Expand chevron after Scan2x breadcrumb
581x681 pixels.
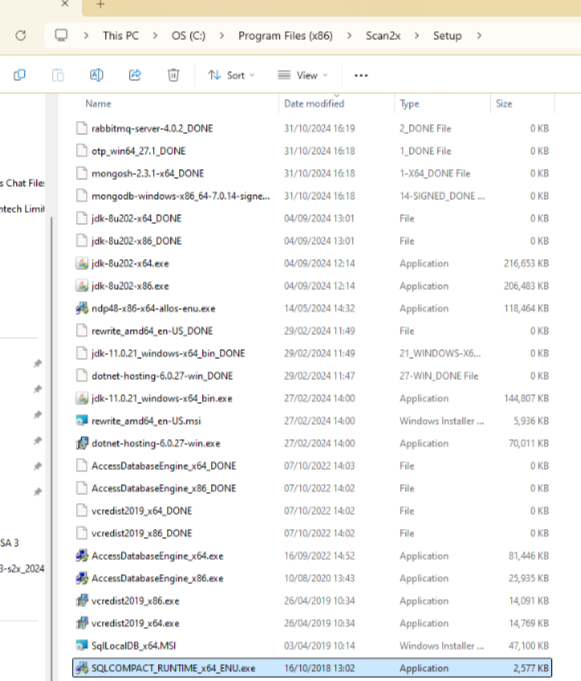tap(417, 36)
